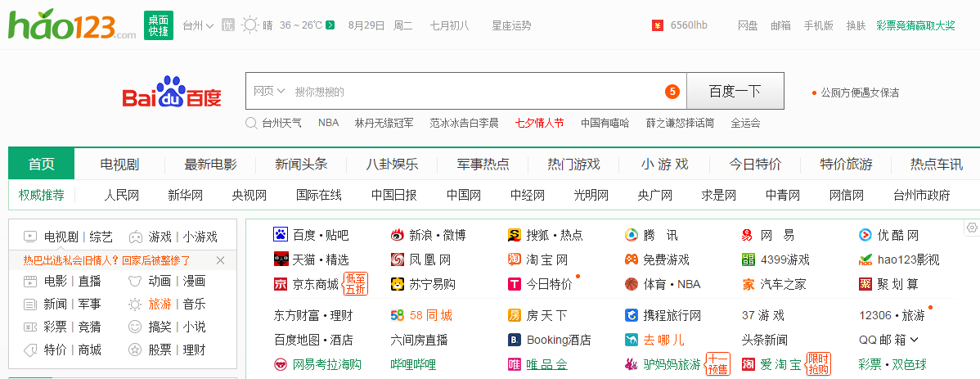Select the 首页 tab
This screenshot has width=980, height=379.
(x=41, y=164)
